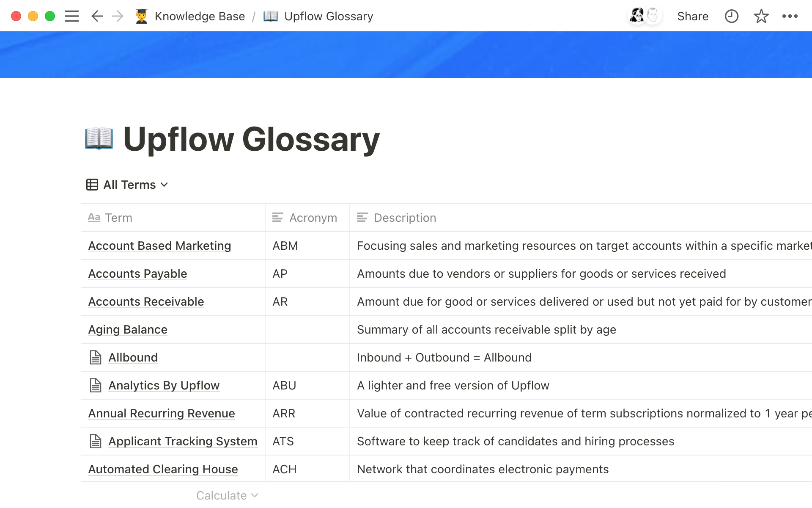Open the Annual Recurring Revenue term
The height and width of the screenshot is (508, 812).
click(162, 413)
